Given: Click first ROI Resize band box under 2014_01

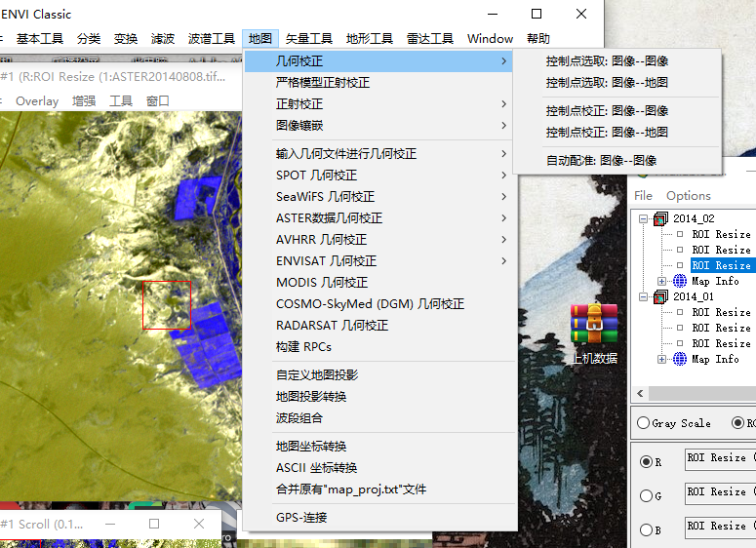Looking at the screenshot, I should pyautogui.click(x=680, y=312).
